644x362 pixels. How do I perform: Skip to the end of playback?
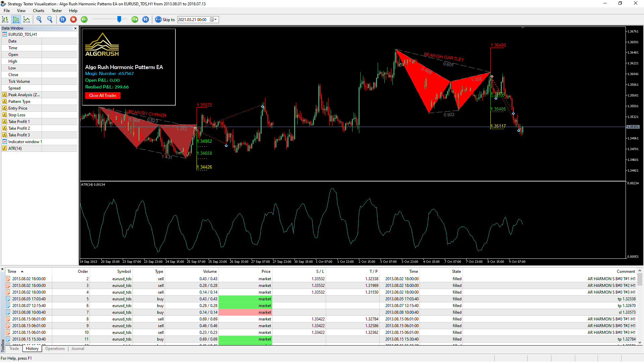(x=146, y=19)
